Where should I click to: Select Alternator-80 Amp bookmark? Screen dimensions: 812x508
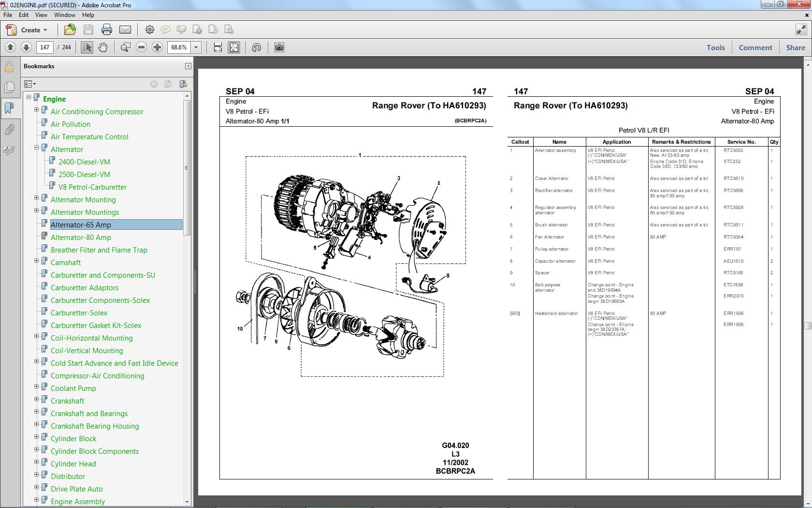click(x=81, y=238)
